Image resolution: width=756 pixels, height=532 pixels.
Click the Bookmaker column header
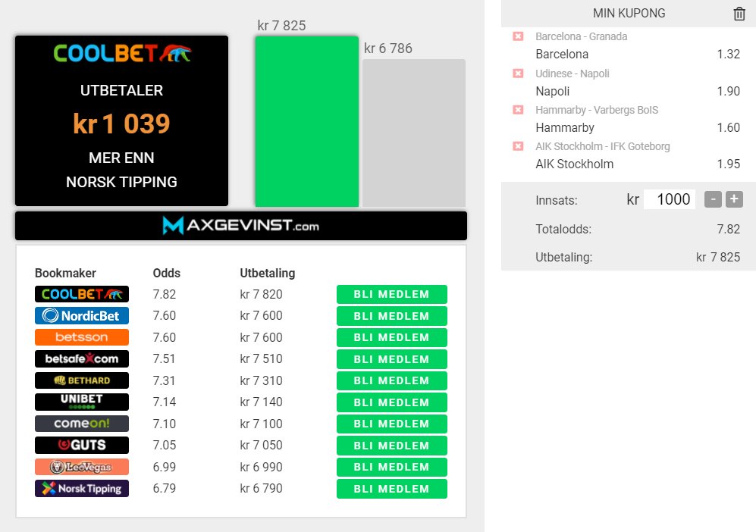pos(65,273)
